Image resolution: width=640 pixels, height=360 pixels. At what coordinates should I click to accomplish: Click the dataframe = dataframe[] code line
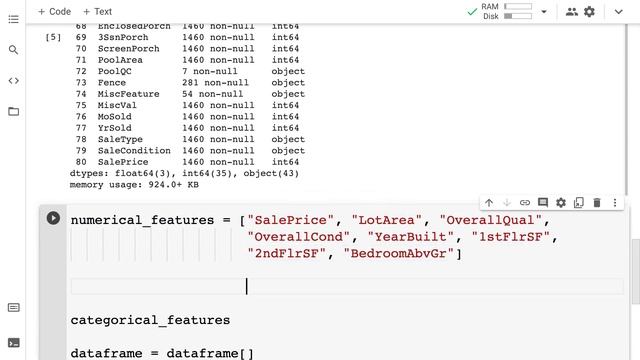pos(162,353)
